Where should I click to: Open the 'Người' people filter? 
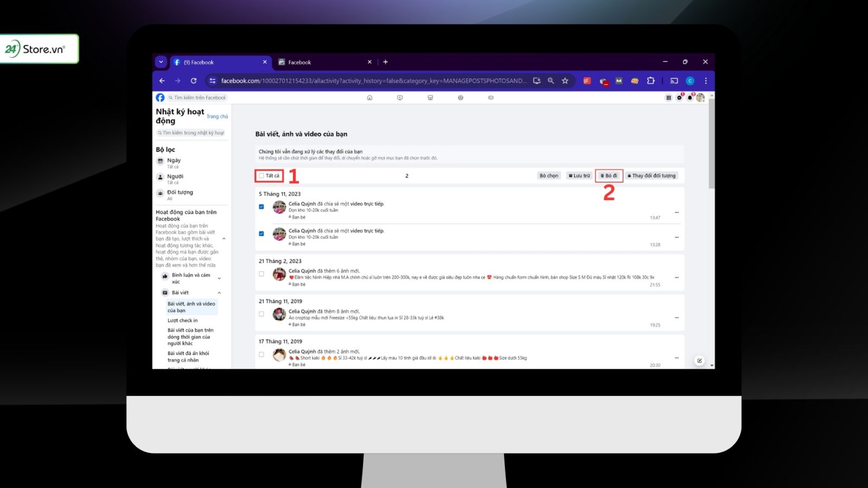(192, 179)
